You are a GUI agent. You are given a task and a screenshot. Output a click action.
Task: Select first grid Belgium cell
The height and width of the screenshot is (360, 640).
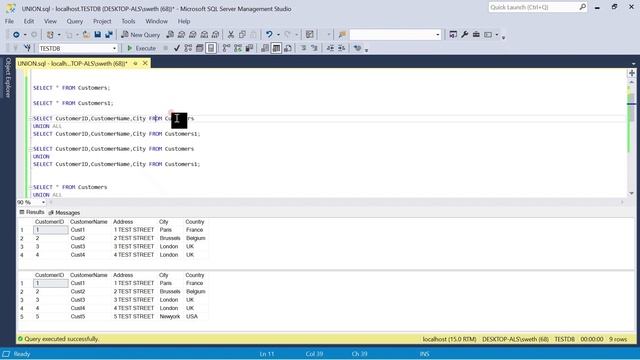point(196,238)
